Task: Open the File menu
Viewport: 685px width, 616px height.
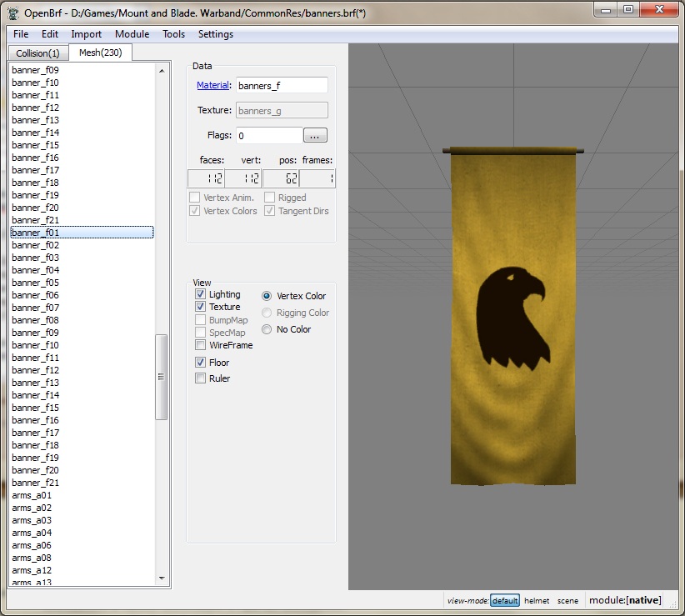Action: tap(21, 34)
